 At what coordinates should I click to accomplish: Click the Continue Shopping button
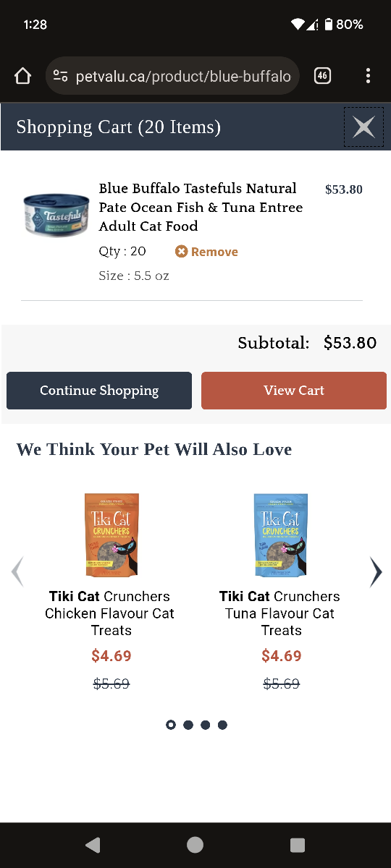click(x=99, y=391)
